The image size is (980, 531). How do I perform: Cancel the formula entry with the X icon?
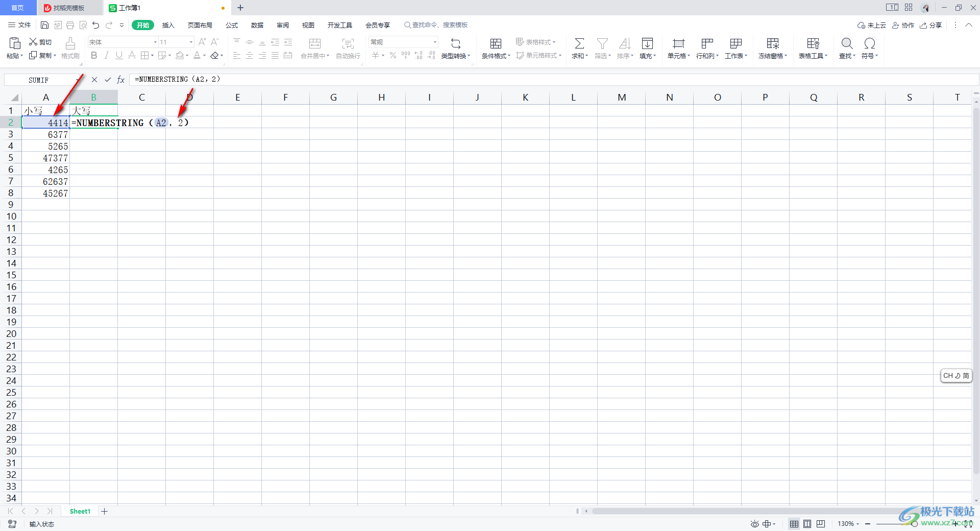pyautogui.click(x=94, y=80)
